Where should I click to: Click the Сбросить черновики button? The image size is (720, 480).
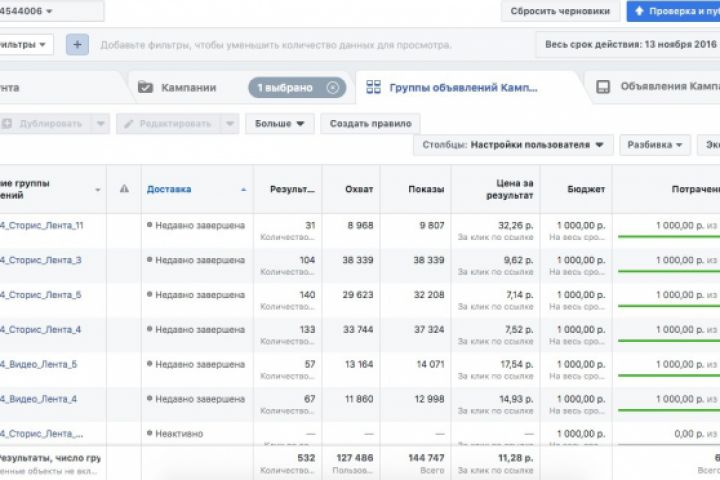tap(559, 12)
